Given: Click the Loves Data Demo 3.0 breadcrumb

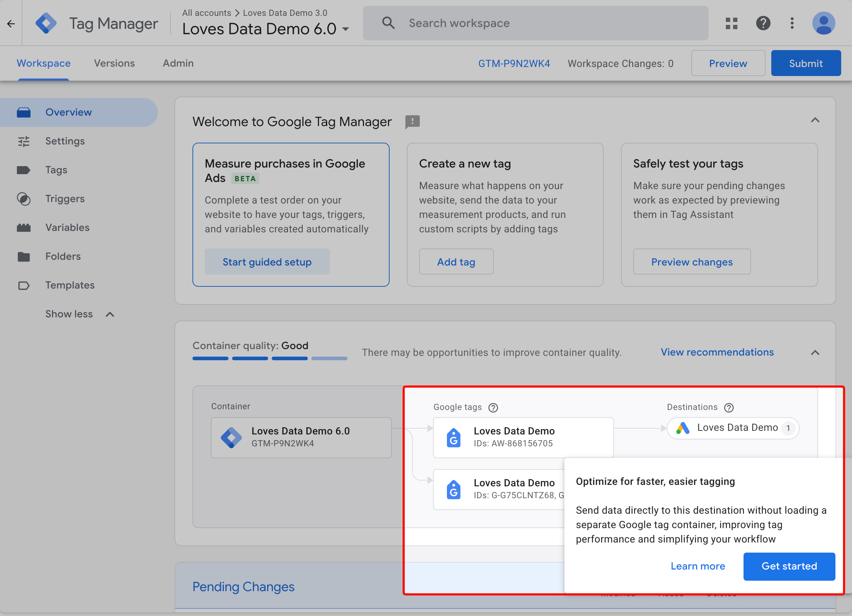Looking at the screenshot, I should click(285, 13).
